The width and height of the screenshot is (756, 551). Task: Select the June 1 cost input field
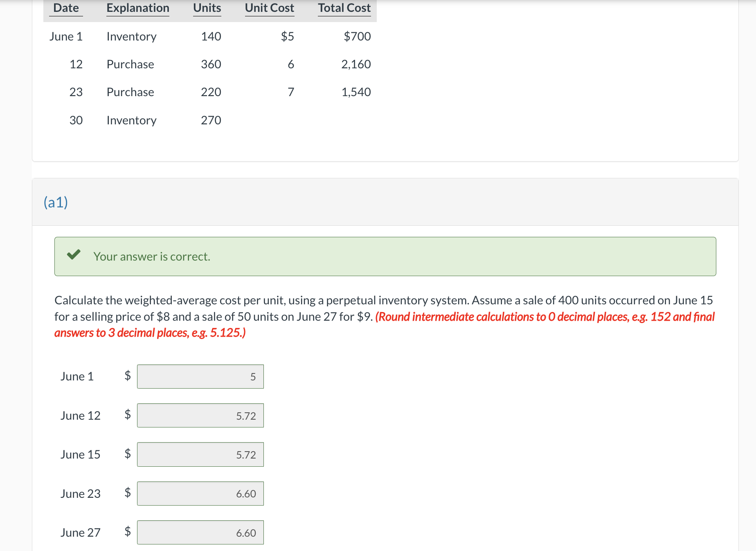pos(200,376)
